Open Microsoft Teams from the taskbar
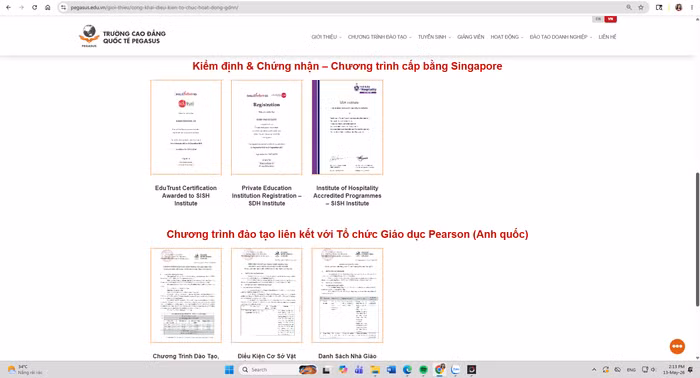Image resolution: width=700 pixels, height=378 pixels. point(358,370)
